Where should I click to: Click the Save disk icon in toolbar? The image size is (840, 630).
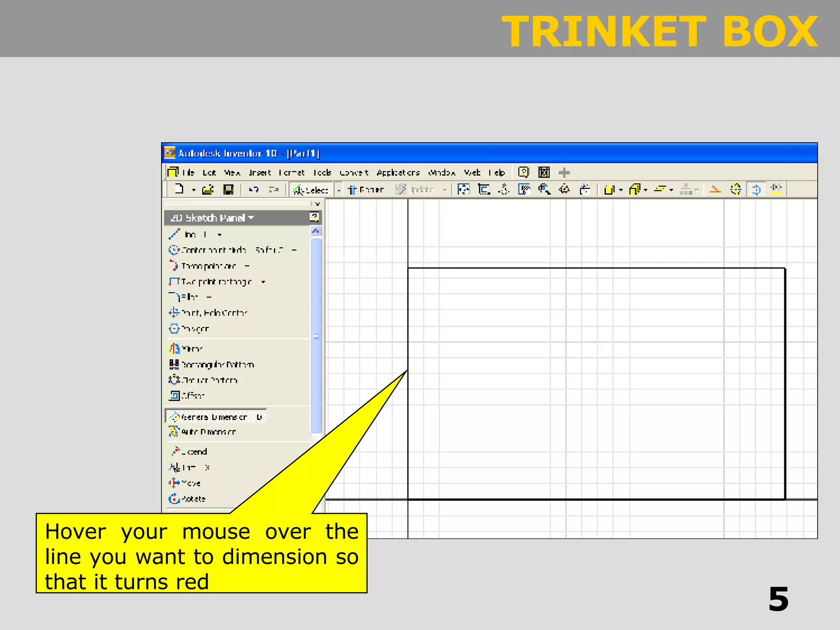228,189
